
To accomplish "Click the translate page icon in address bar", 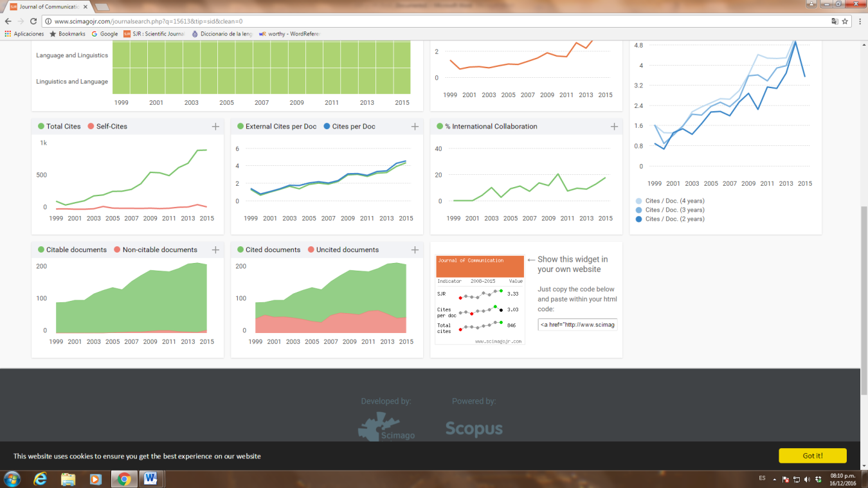I will click(x=834, y=21).
